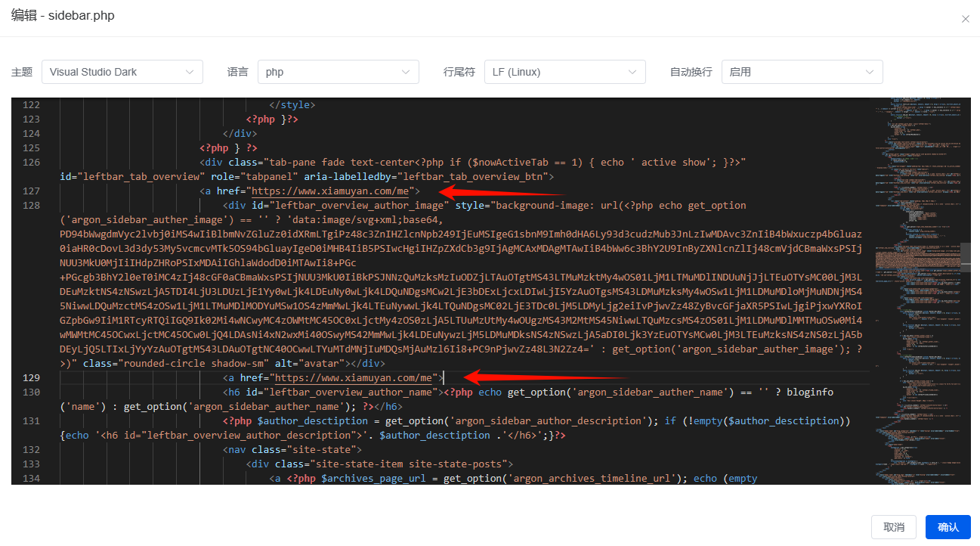Click the </div> tag on line 124

pos(240,134)
